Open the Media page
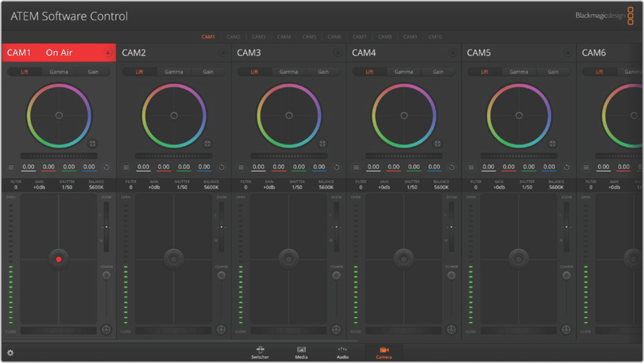644x363 pixels. coord(301,352)
